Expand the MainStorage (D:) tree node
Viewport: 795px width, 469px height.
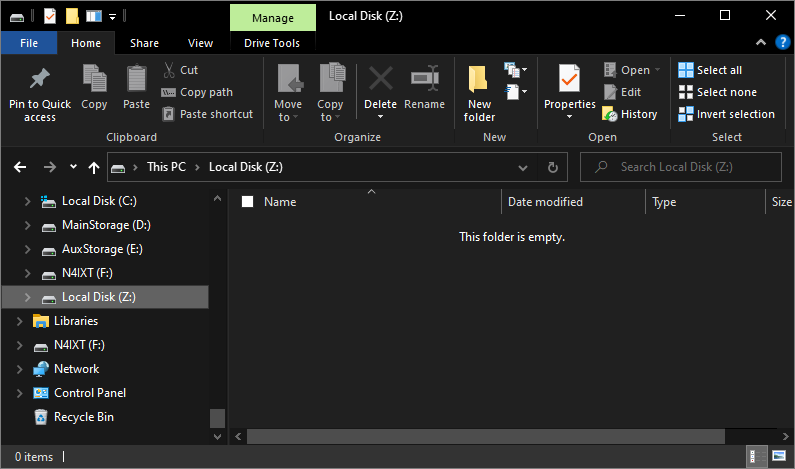(28, 225)
